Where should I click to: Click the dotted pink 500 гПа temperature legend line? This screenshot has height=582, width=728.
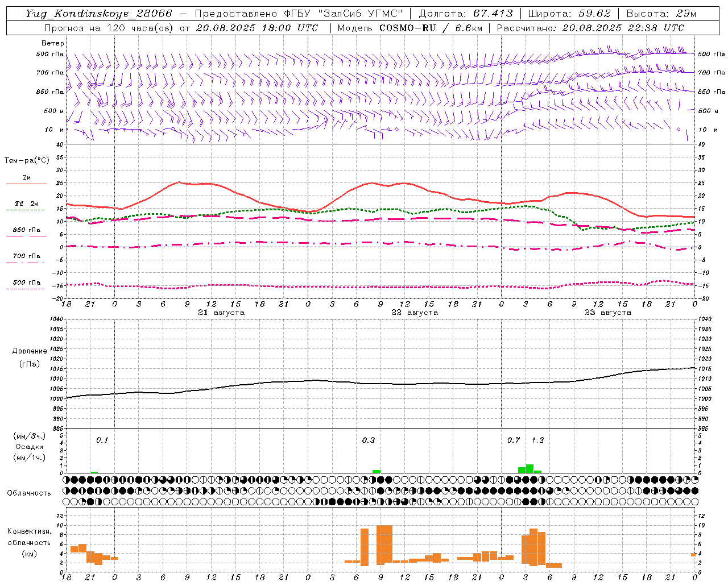25,289
